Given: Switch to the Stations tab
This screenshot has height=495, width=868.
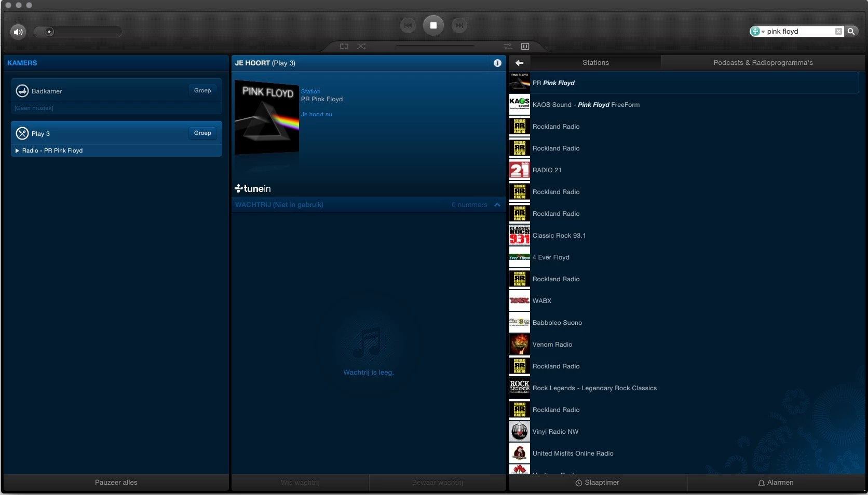Looking at the screenshot, I should coord(595,63).
